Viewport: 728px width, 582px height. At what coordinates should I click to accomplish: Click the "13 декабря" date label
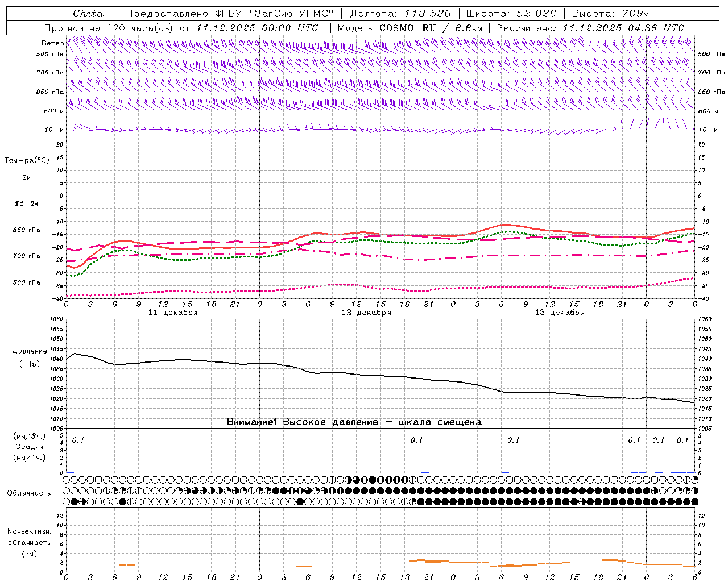[x=560, y=313]
